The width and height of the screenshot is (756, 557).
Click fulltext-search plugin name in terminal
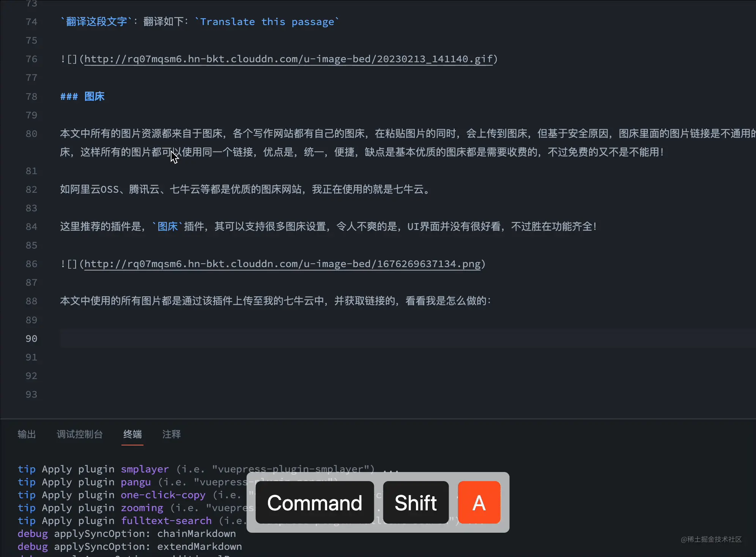coord(166,521)
